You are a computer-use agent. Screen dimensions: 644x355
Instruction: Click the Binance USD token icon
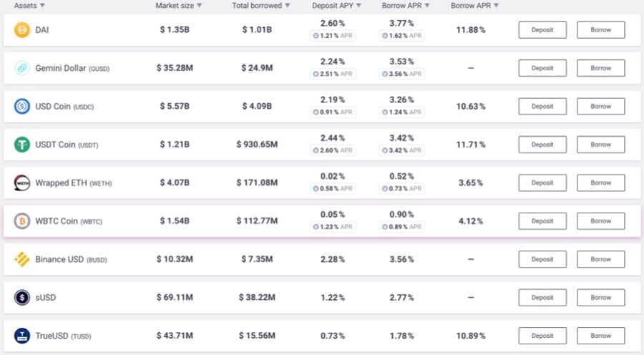[x=22, y=259]
